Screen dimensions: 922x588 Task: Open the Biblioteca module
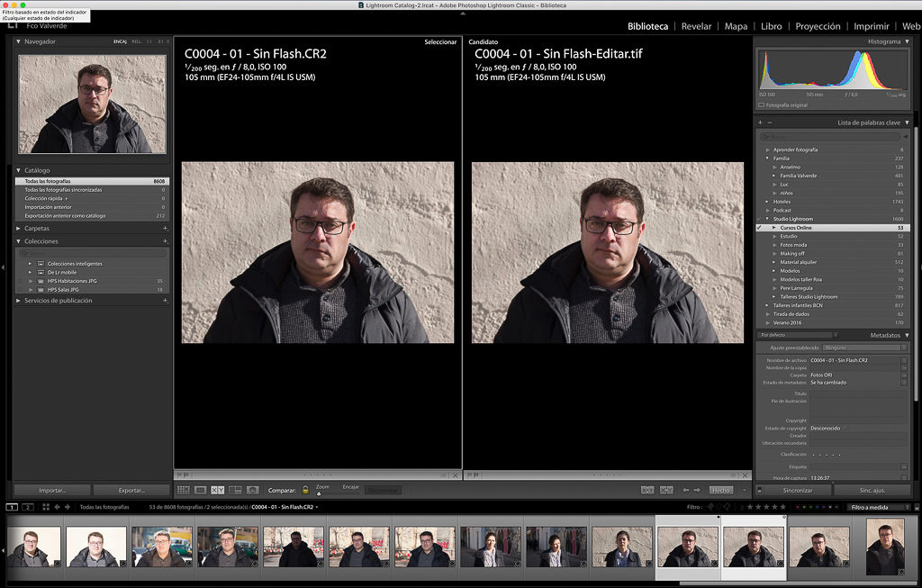pos(647,26)
